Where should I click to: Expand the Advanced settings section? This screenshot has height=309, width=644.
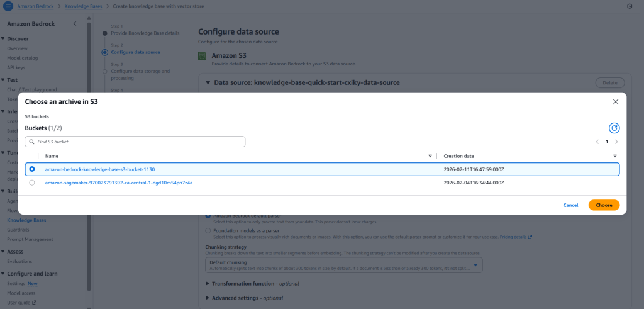pyautogui.click(x=208, y=298)
